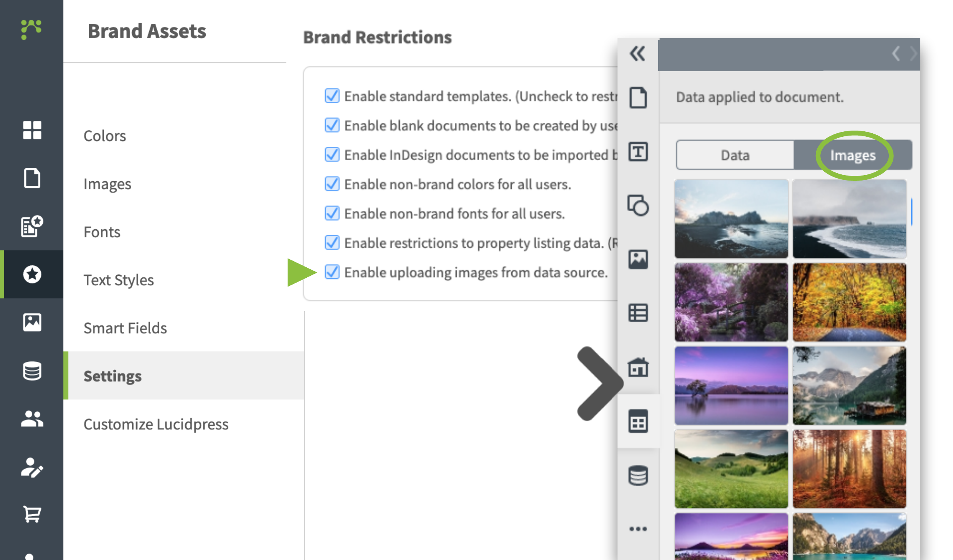Open the documents page icon in left sidebar

point(32,178)
